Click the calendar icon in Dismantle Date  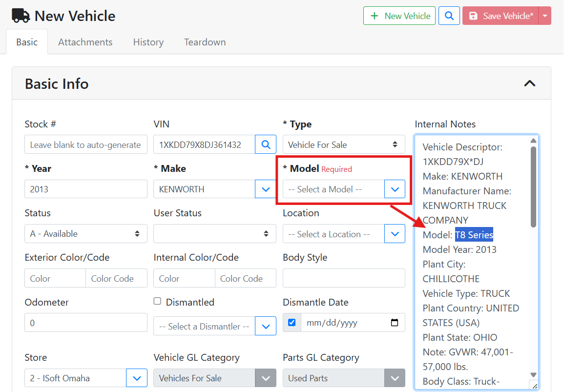395,323
